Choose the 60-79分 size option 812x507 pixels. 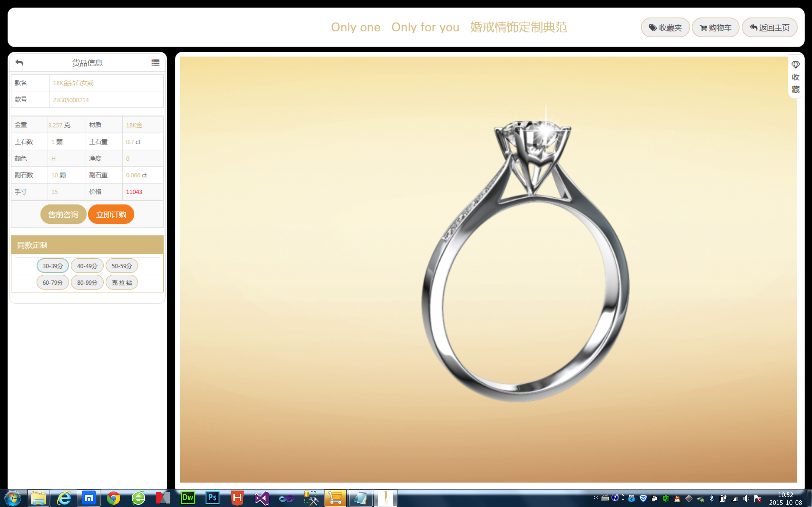tap(53, 282)
